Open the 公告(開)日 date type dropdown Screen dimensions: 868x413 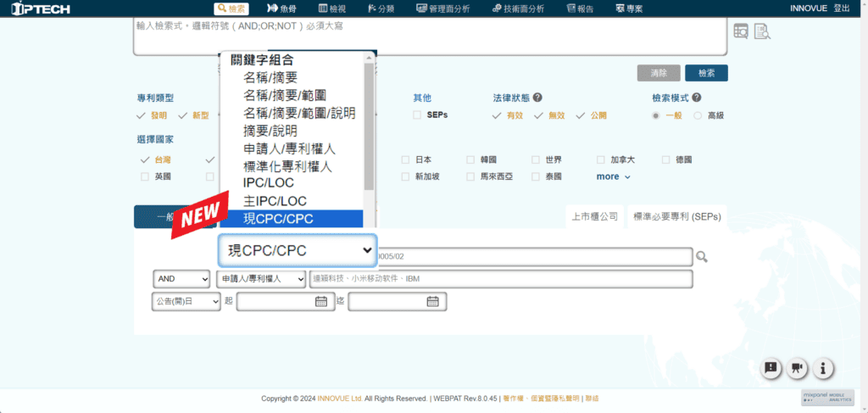[186, 301]
